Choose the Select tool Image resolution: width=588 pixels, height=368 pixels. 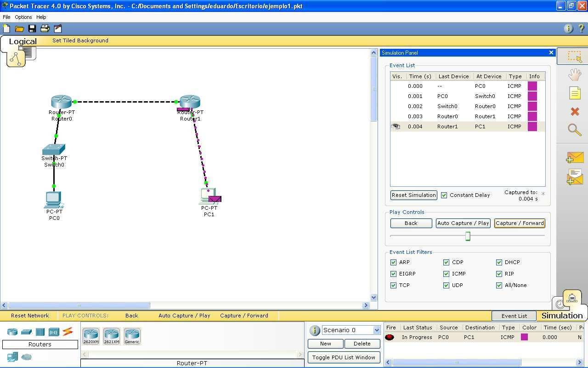point(574,57)
